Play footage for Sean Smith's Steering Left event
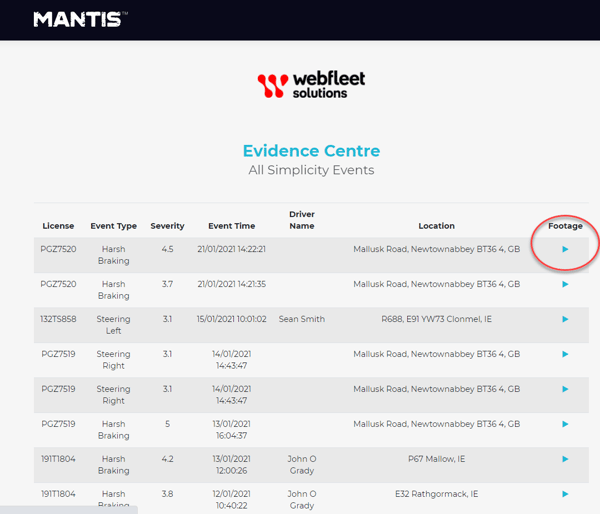Image resolution: width=600 pixels, height=514 pixels. tap(565, 319)
